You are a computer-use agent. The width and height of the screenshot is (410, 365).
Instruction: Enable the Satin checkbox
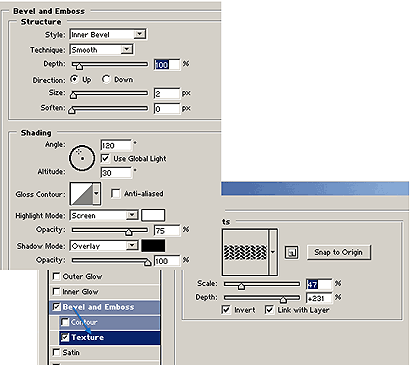click(56, 352)
